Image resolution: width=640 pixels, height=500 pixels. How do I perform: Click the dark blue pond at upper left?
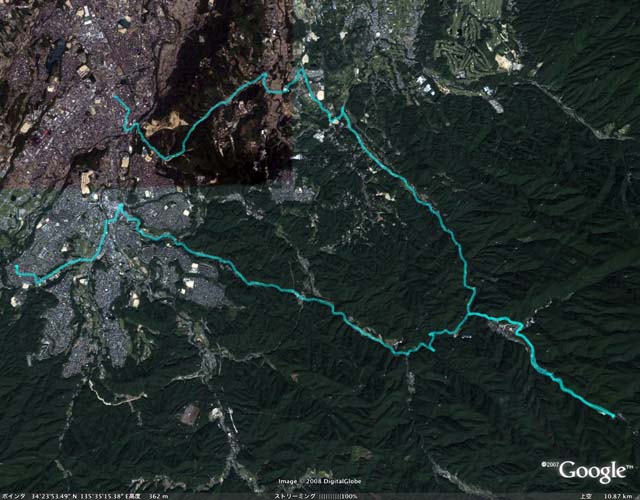click(55, 55)
